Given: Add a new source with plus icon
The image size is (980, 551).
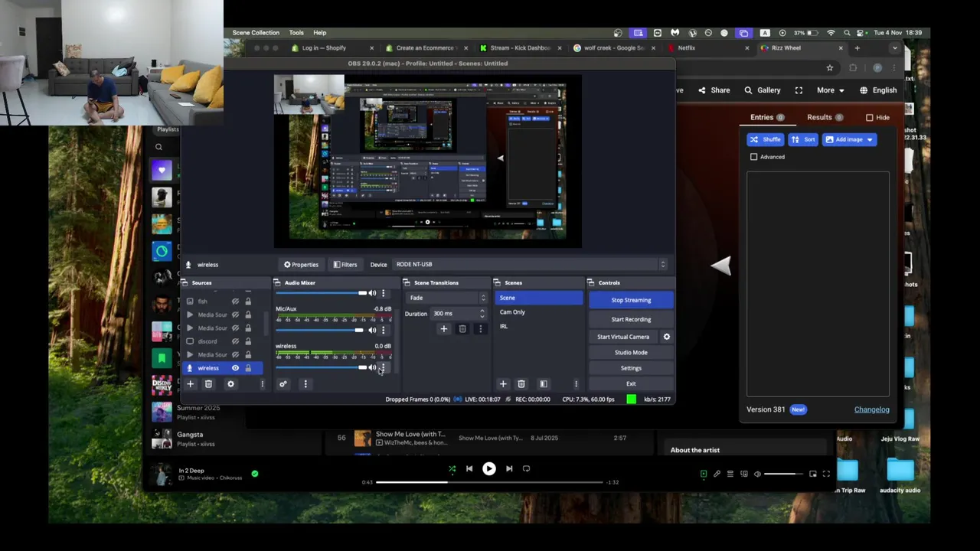Looking at the screenshot, I should [x=190, y=384].
